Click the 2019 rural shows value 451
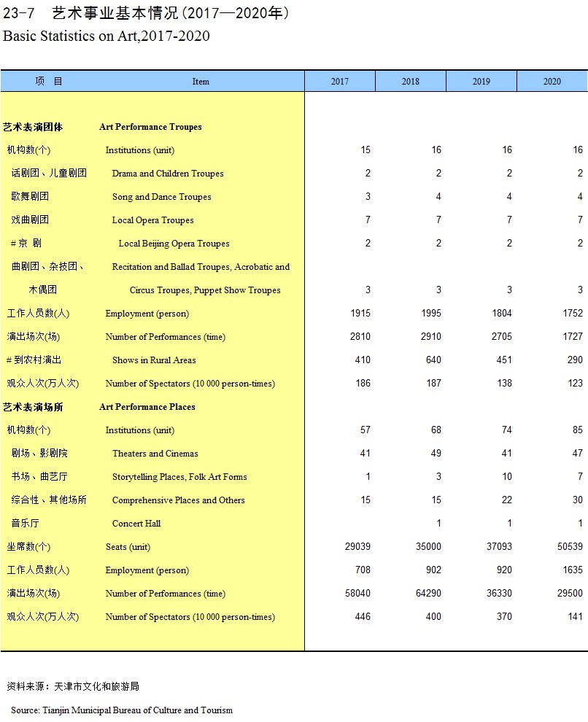The height and width of the screenshot is (722, 588). (x=503, y=360)
